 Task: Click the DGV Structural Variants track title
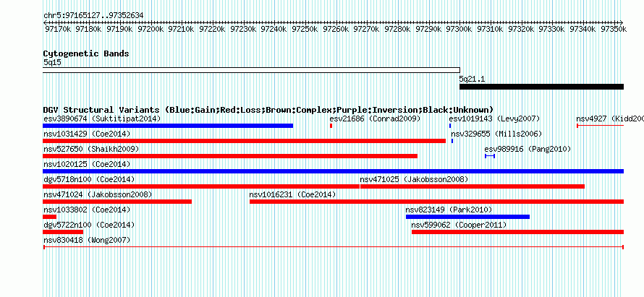[268, 110]
